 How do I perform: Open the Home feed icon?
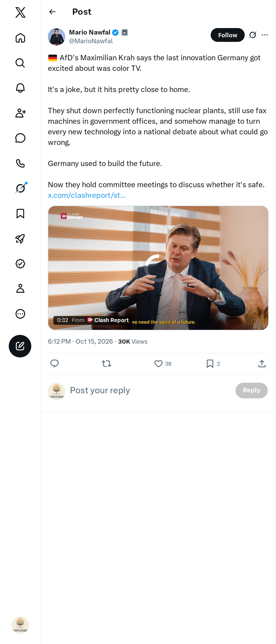(x=20, y=38)
